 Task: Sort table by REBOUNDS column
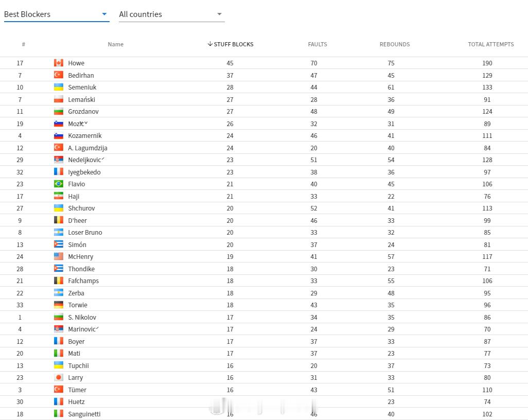395,44
